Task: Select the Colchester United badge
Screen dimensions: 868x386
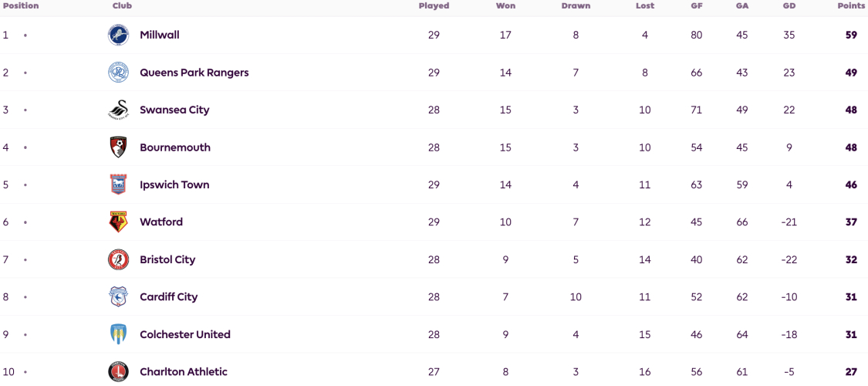Action: tap(118, 334)
